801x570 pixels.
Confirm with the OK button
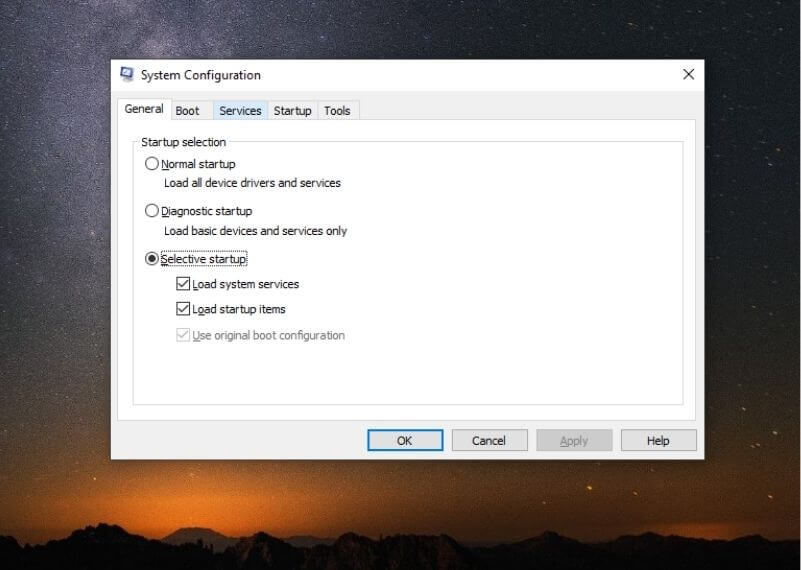coord(405,440)
